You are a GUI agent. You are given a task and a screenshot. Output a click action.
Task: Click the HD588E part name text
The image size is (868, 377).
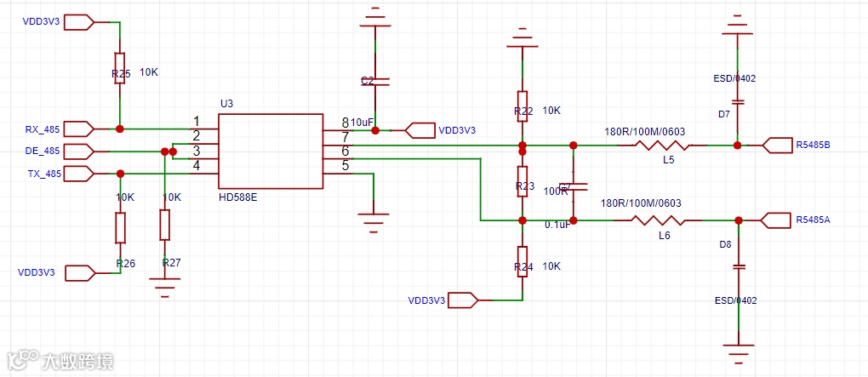pyautogui.click(x=238, y=197)
